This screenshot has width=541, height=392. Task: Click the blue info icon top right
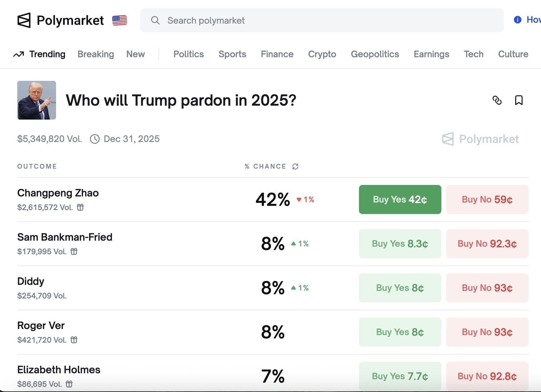tap(517, 20)
